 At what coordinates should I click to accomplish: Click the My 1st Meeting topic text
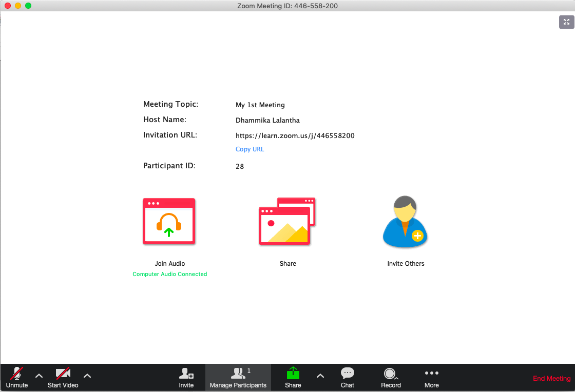click(260, 105)
